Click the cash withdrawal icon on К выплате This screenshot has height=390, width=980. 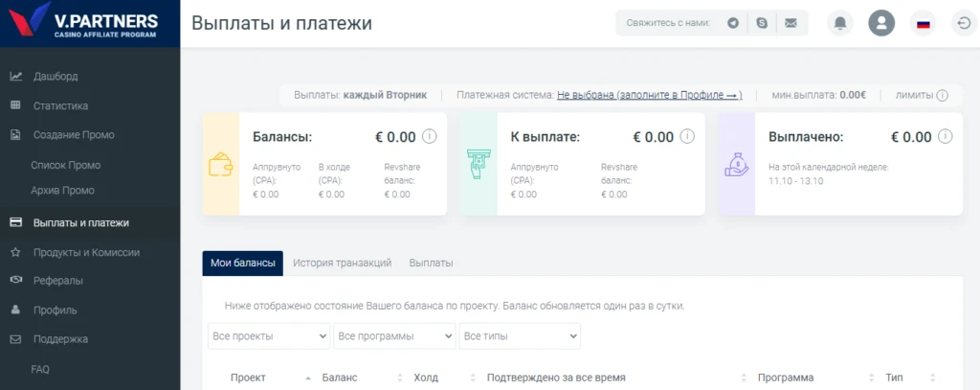pyautogui.click(x=479, y=164)
